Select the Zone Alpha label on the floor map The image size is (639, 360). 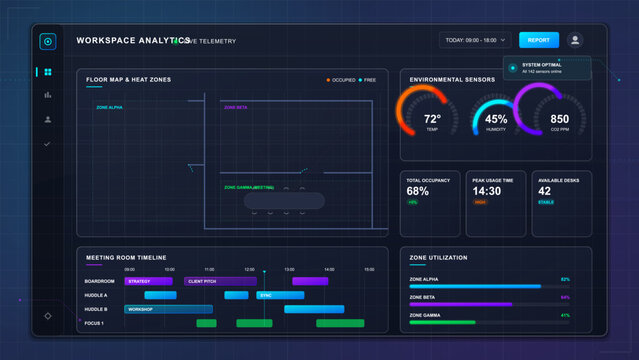[109, 108]
